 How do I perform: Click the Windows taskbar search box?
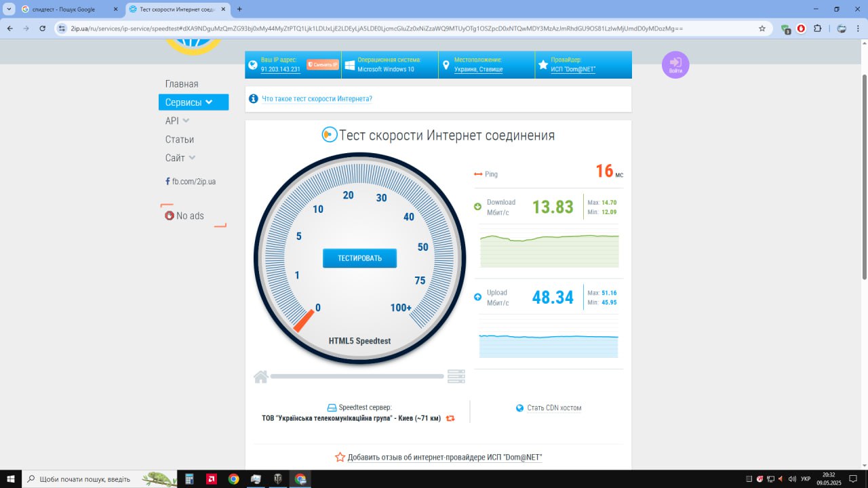(x=99, y=479)
